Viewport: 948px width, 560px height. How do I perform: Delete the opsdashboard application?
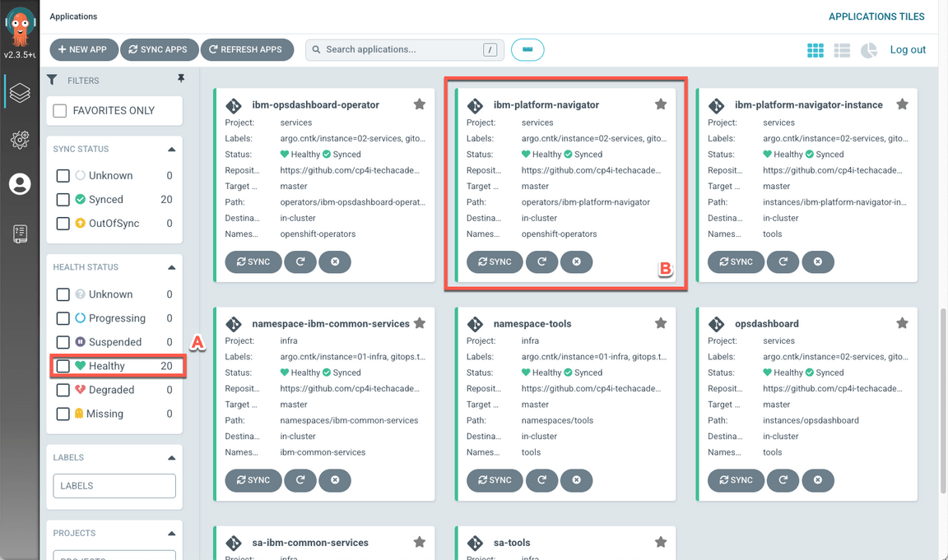click(x=818, y=480)
